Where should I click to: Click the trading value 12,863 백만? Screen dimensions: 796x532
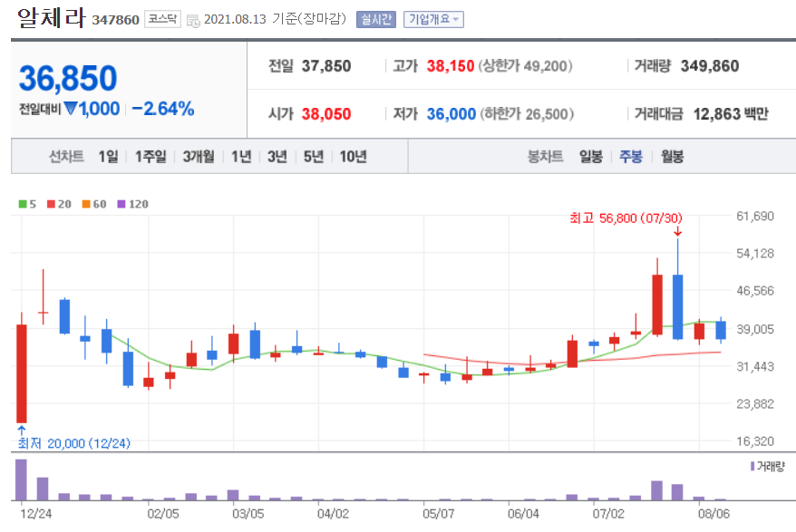(x=731, y=113)
